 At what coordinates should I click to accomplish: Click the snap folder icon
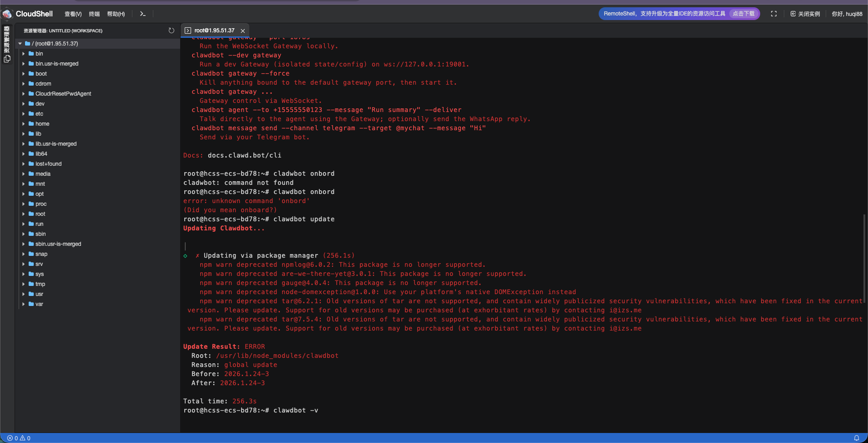(31, 254)
